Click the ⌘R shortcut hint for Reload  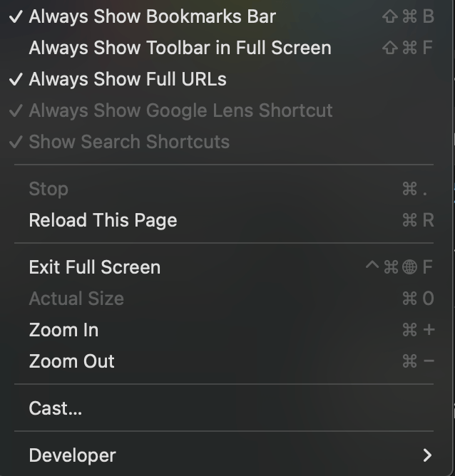click(418, 220)
